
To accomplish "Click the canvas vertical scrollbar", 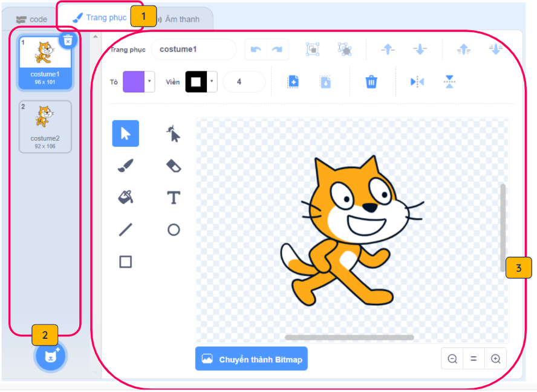I will (503, 228).
